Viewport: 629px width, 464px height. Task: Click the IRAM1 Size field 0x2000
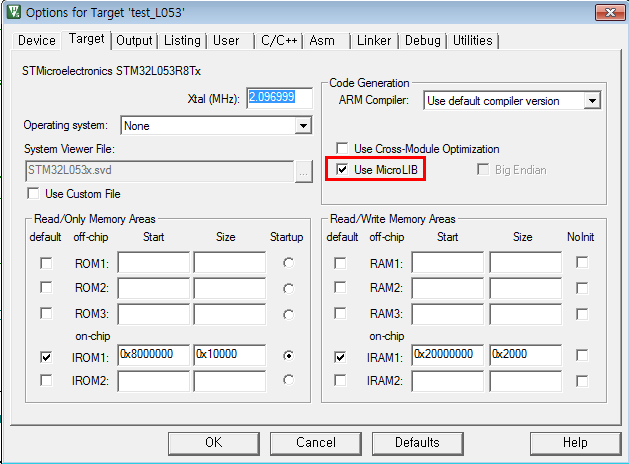[526, 355]
